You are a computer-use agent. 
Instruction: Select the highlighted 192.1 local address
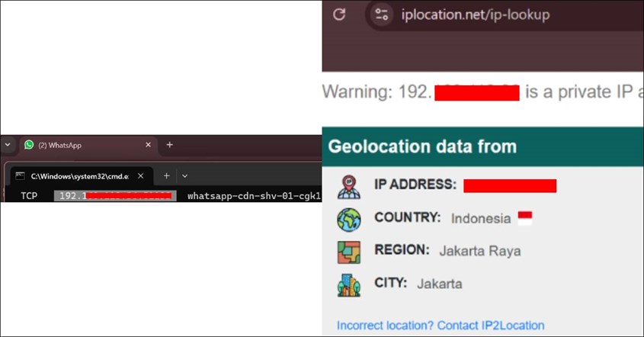(115, 196)
